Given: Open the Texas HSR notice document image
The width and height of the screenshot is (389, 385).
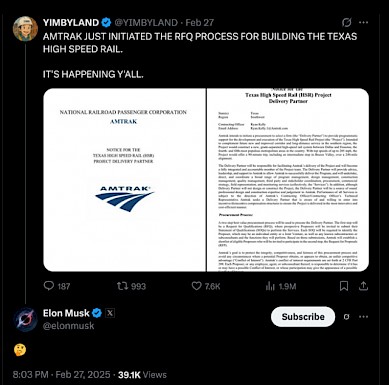Looking at the screenshot, I should point(288,180).
